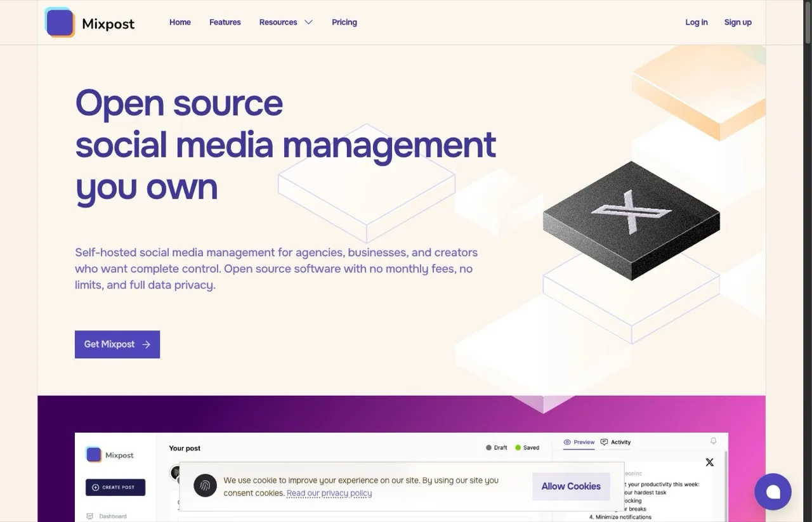Screen dimensions: 812x522
Task: Click the Get Mixpost button
Action: 117,344
